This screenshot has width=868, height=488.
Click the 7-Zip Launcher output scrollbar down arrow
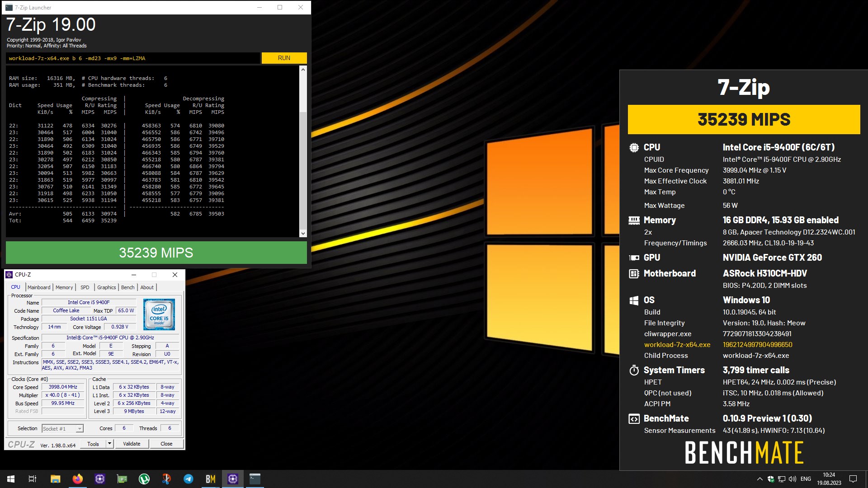[303, 234]
